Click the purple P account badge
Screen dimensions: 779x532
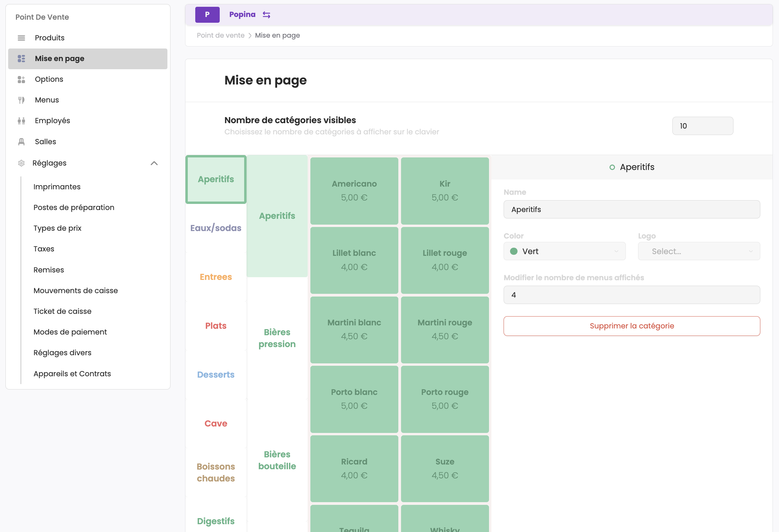[207, 15]
